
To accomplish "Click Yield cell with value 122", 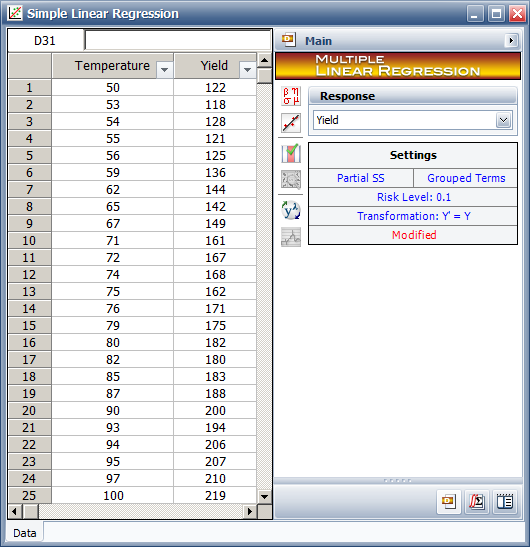I will point(215,88).
